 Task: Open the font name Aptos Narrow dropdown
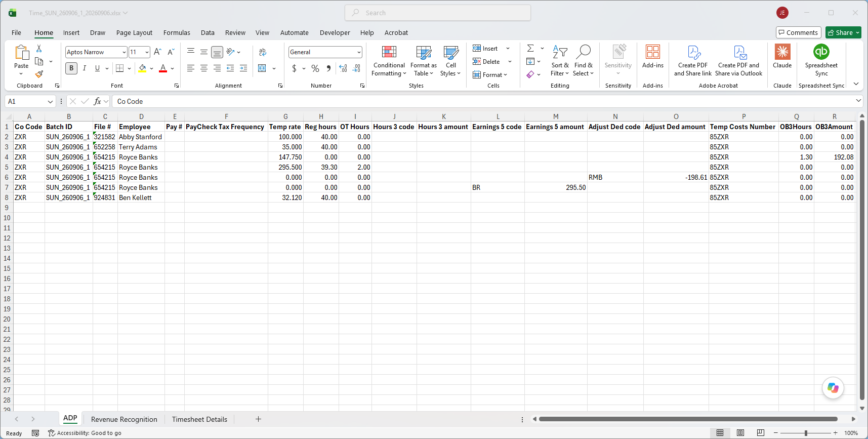124,52
